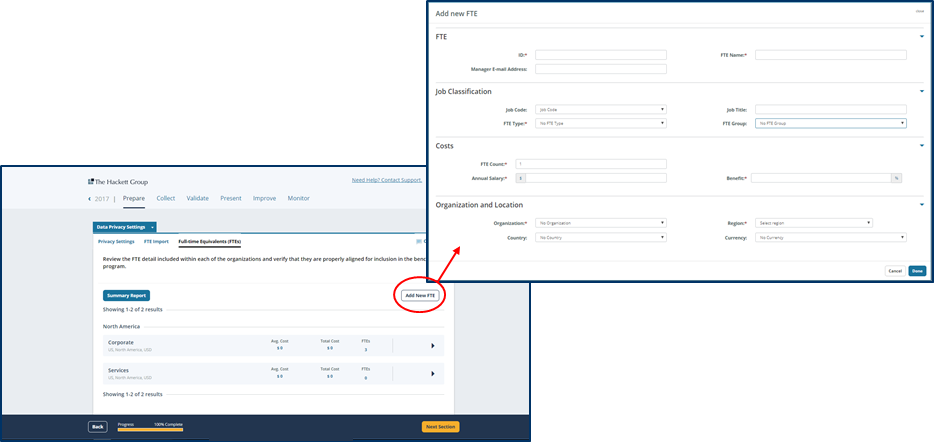Click the North America region heading

(122, 326)
